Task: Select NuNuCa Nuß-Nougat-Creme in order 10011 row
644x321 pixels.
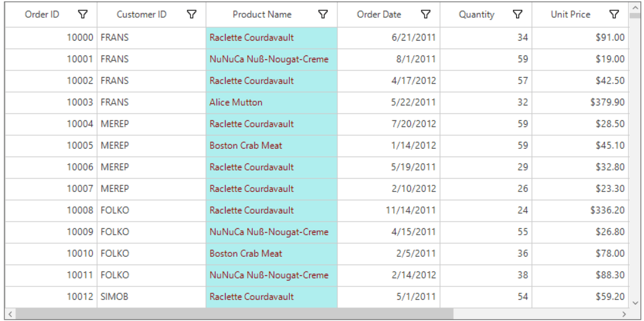Action: pos(271,275)
